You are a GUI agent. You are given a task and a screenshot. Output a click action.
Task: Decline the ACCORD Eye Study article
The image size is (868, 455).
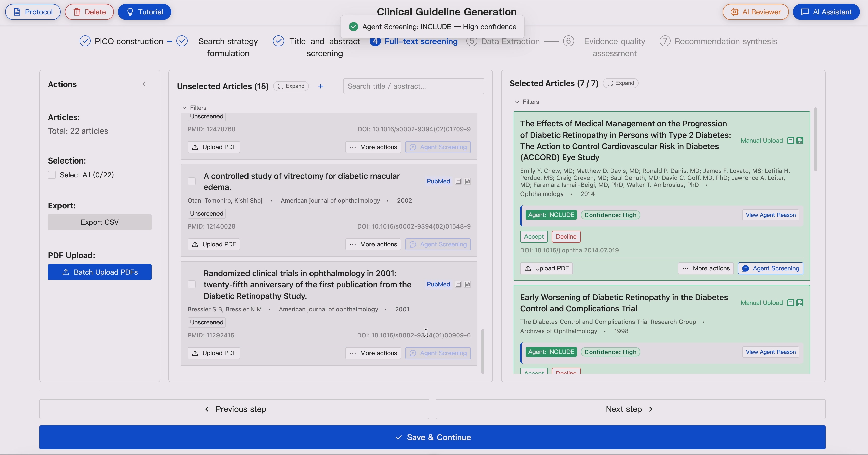[x=566, y=237]
